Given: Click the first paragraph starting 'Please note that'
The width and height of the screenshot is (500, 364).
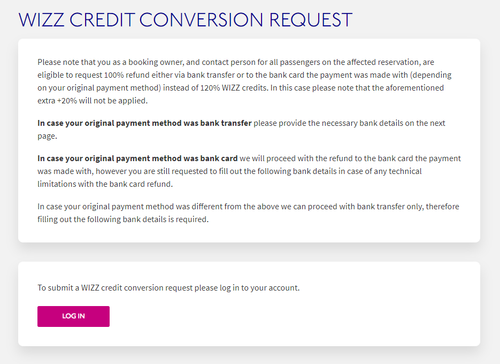Looking at the screenshot, I should (x=244, y=81).
